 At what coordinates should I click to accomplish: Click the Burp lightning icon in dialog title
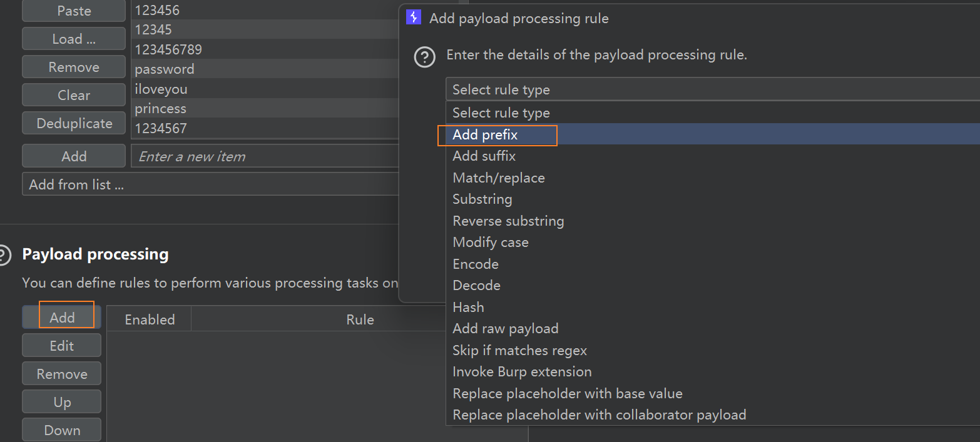[x=414, y=18]
